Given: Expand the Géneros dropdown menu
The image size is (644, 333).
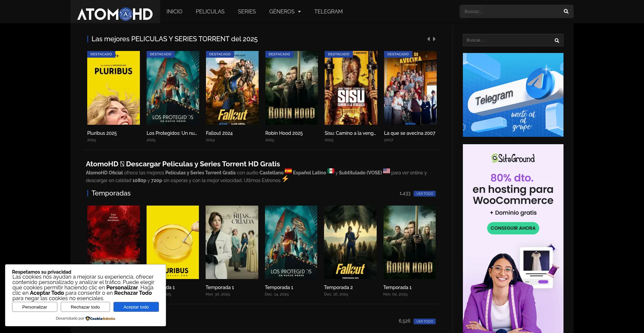Looking at the screenshot, I should (285, 11).
